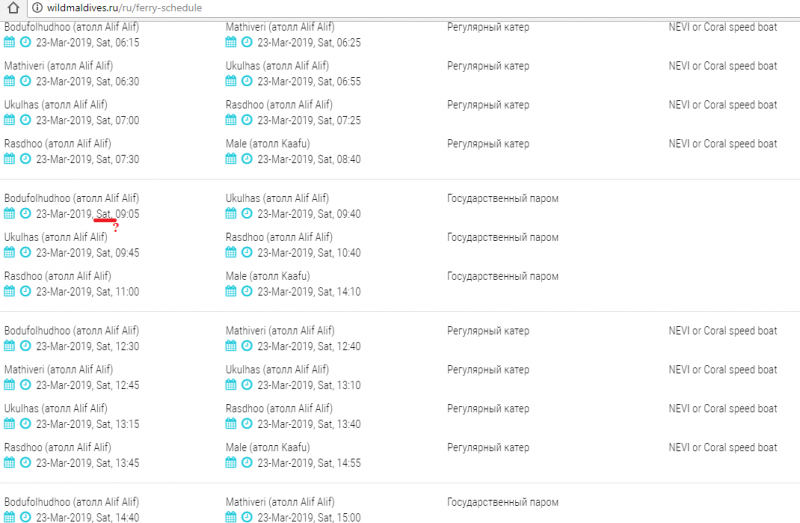Click calendar icon beside 13:45 departure

tap(10, 463)
